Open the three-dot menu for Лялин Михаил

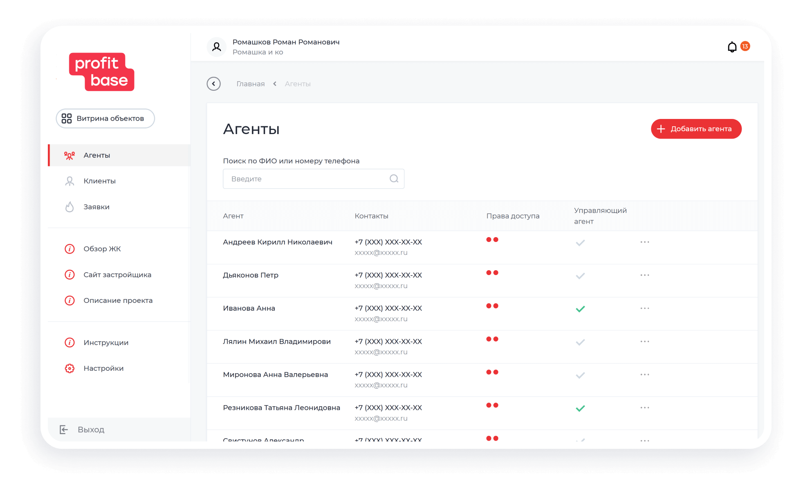coord(645,341)
